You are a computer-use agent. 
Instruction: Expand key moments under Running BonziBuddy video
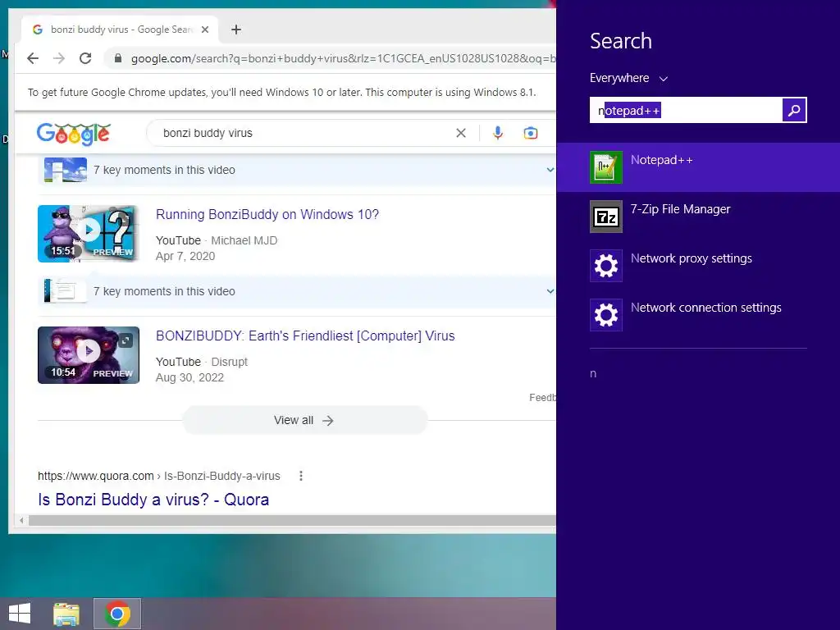coord(550,291)
